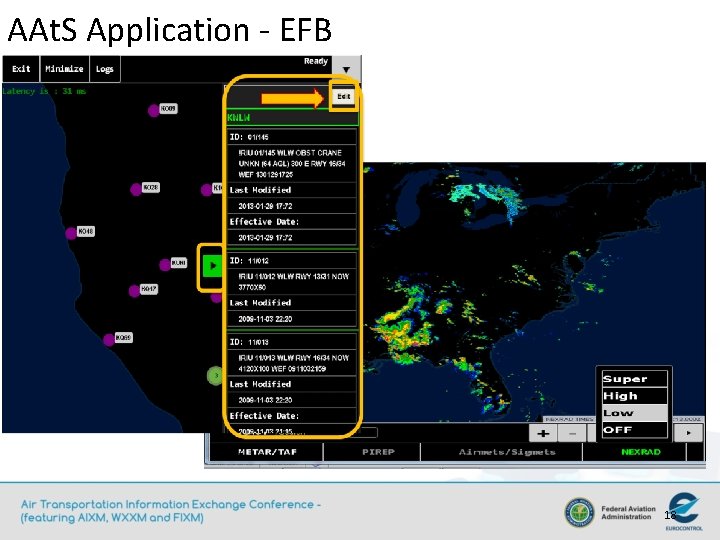Expand the dropdown arrow beside Ready status

(346, 69)
